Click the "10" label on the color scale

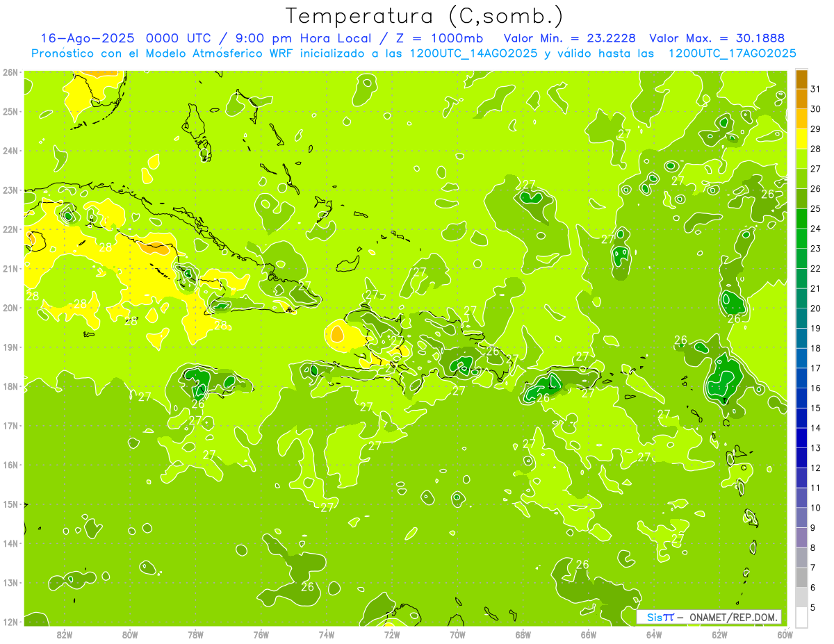(816, 508)
